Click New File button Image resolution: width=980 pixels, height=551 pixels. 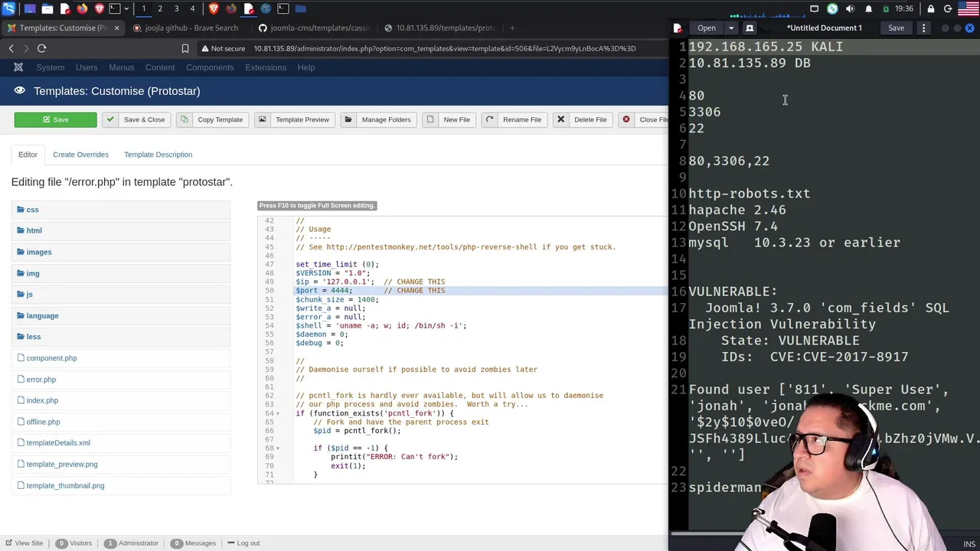[x=449, y=119]
